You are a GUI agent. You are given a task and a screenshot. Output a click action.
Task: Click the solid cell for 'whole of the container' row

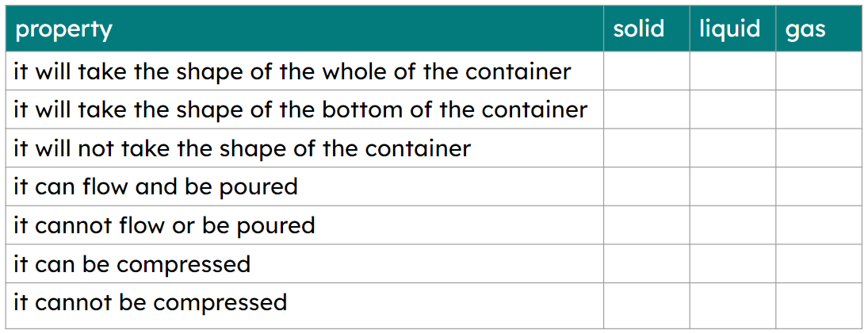pyautogui.click(x=646, y=71)
